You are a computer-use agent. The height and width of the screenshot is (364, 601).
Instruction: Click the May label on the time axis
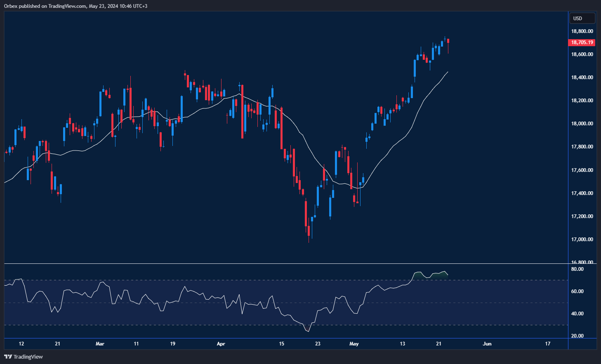pyautogui.click(x=354, y=344)
